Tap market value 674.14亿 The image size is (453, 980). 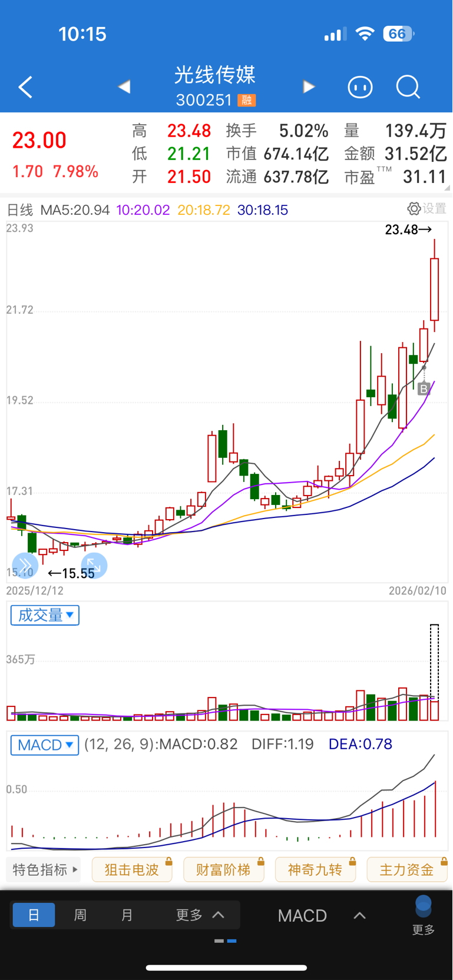pyautogui.click(x=296, y=154)
